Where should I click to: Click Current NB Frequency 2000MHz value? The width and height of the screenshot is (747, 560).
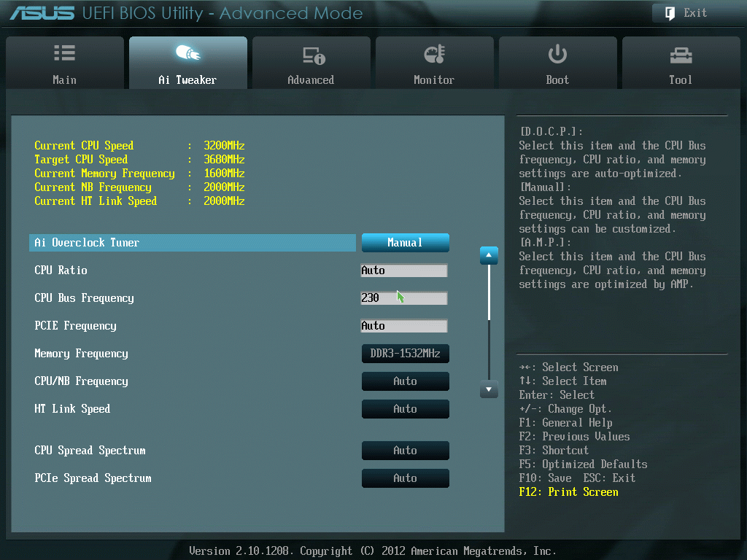(224, 187)
